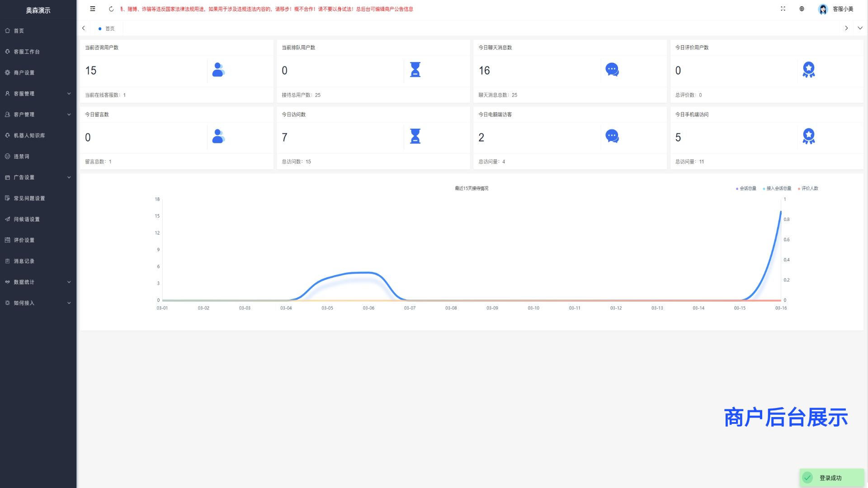Toggle 评价人数 legend series

(x=809, y=188)
